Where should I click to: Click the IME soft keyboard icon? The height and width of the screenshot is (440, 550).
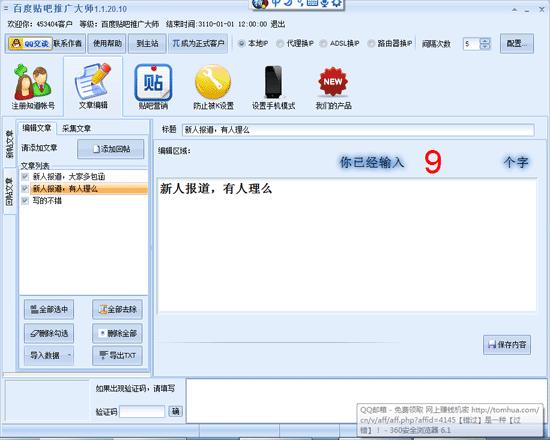(x=312, y=3)
